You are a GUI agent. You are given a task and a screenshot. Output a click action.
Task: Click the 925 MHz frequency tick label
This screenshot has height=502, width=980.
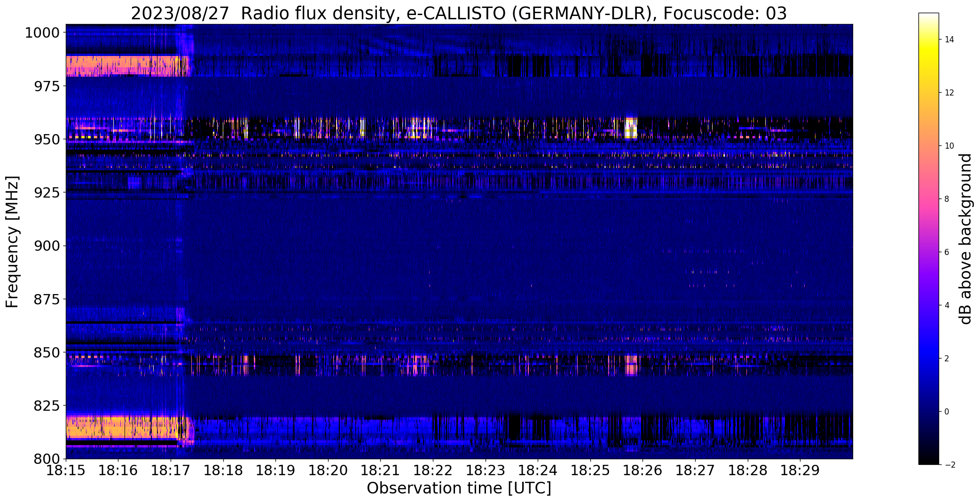[x=47, y=192]
